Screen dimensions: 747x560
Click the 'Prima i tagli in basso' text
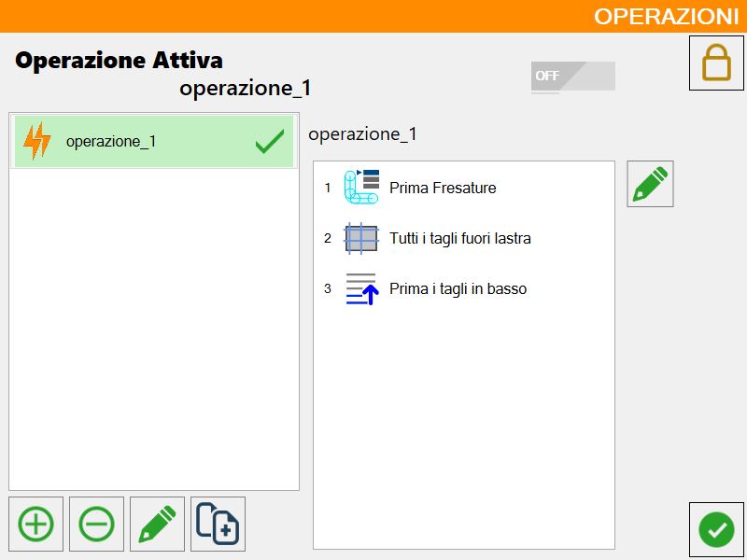tap(458, 288)
